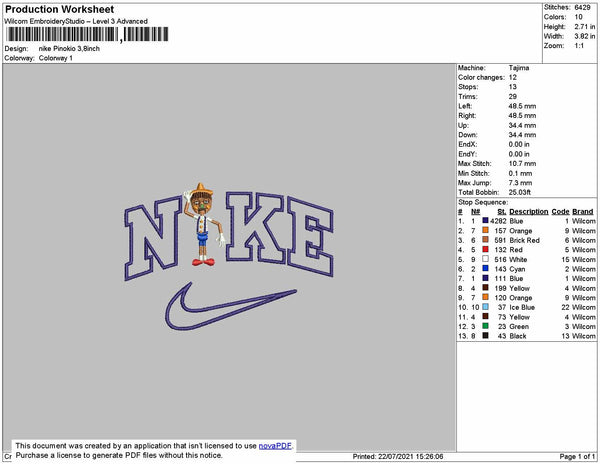Image resolution: width=600 pixels, height=464 pixels.
Task: Click the Max Stitch value 10.7 mm
Action: tap(522, 163)
